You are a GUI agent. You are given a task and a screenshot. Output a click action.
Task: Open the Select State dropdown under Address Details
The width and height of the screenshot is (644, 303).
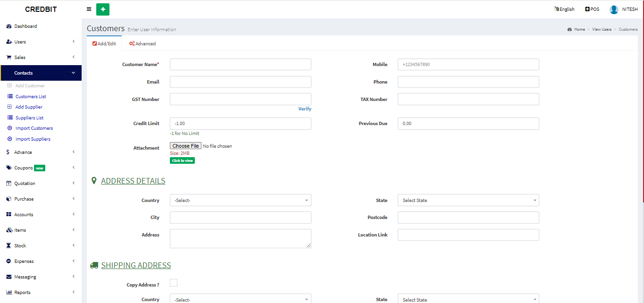tap(468, 200)
